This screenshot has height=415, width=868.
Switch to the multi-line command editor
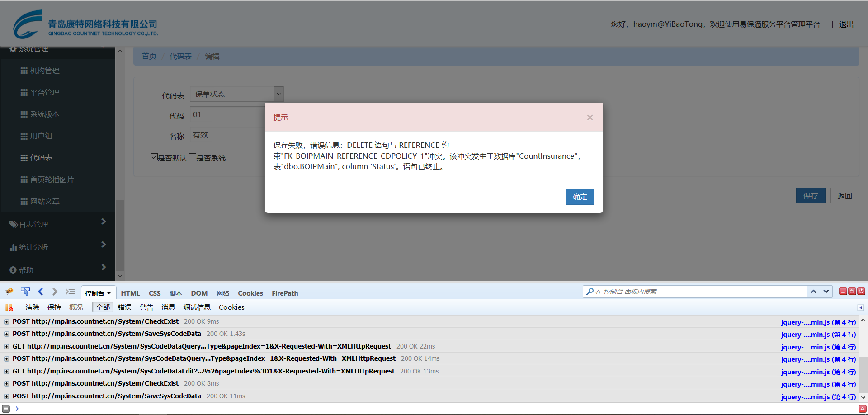[863, 409]
